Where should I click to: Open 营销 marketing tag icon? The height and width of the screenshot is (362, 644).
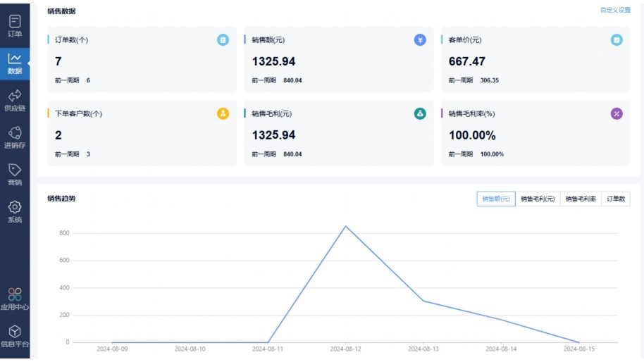pyautogui.click(x=15, y=171)
